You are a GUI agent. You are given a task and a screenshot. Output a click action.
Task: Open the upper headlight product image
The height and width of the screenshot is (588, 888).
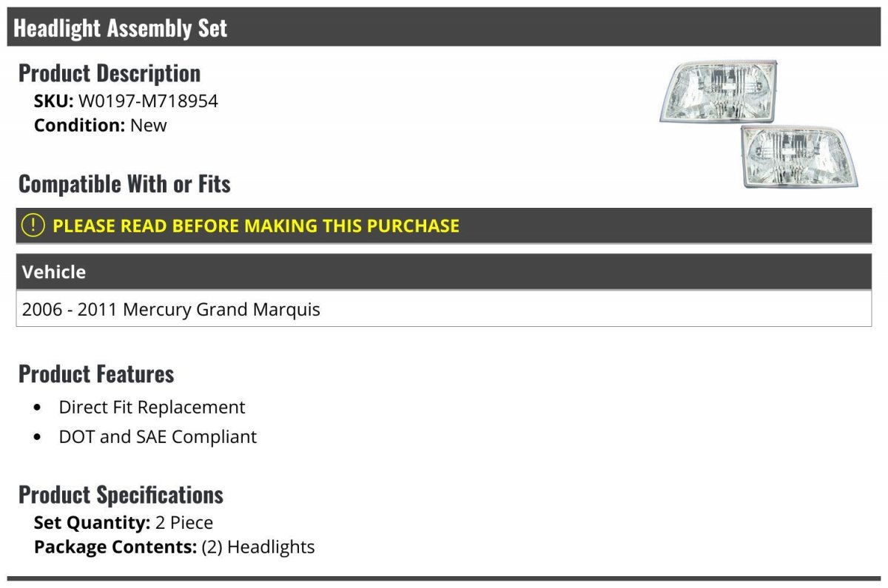[x=718, y=92]
